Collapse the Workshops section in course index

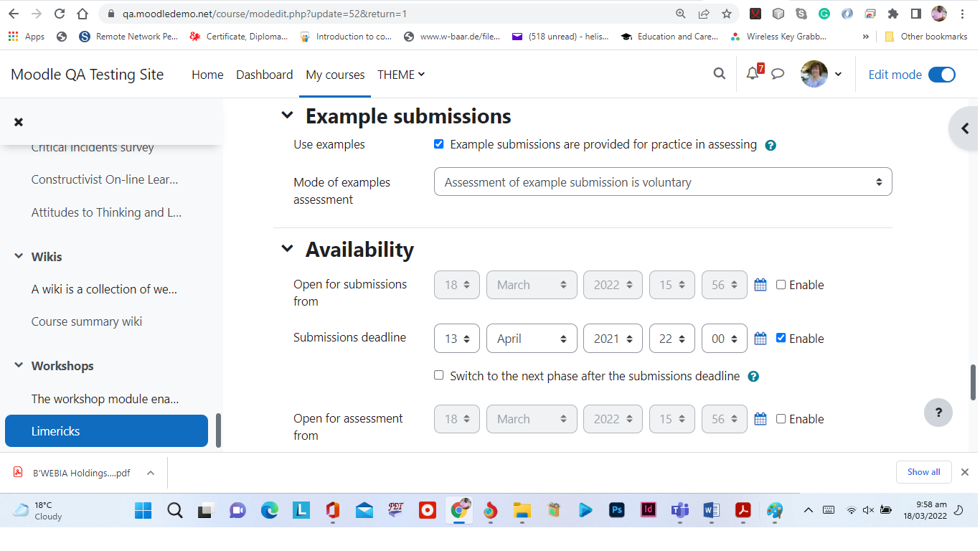19,366
